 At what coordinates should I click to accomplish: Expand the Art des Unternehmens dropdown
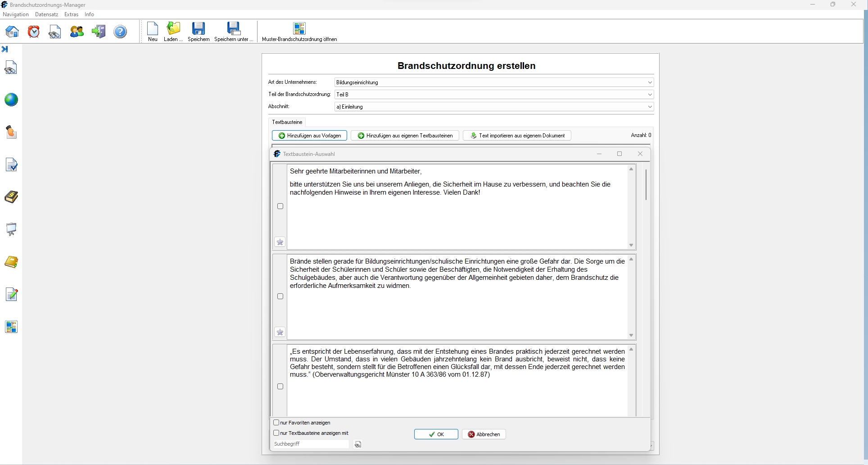[x=650, y=82]
